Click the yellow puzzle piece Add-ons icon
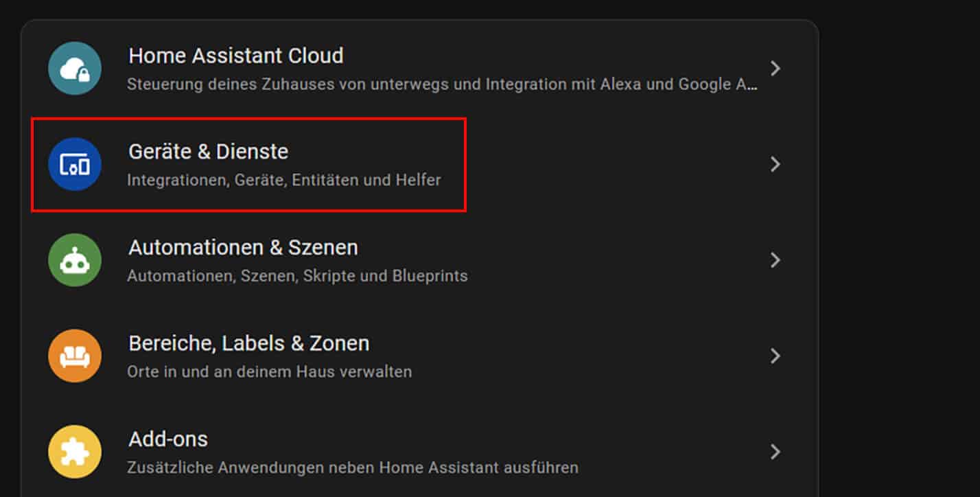This screenshot has width=980, height=497. 75,452
